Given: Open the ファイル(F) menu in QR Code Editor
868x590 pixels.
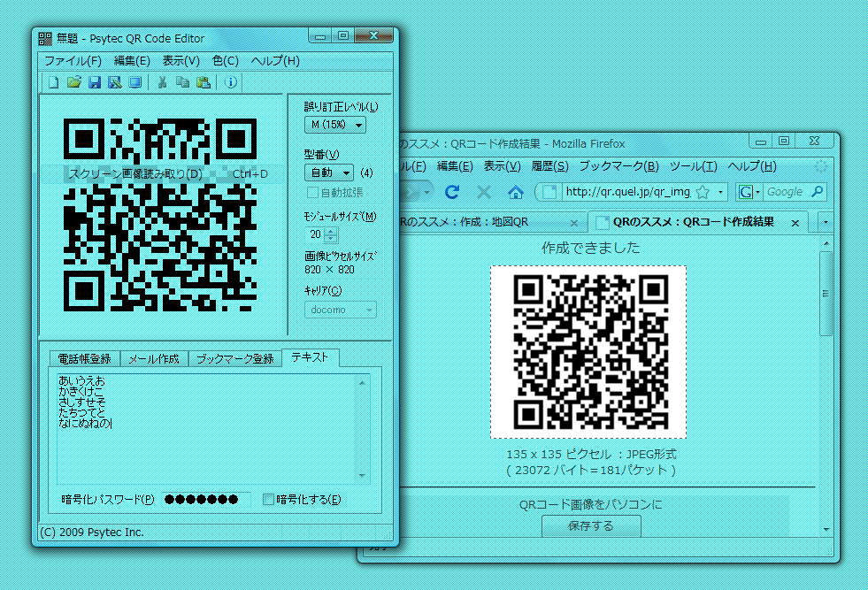Looking at the screenshot, I should (73, 61).
